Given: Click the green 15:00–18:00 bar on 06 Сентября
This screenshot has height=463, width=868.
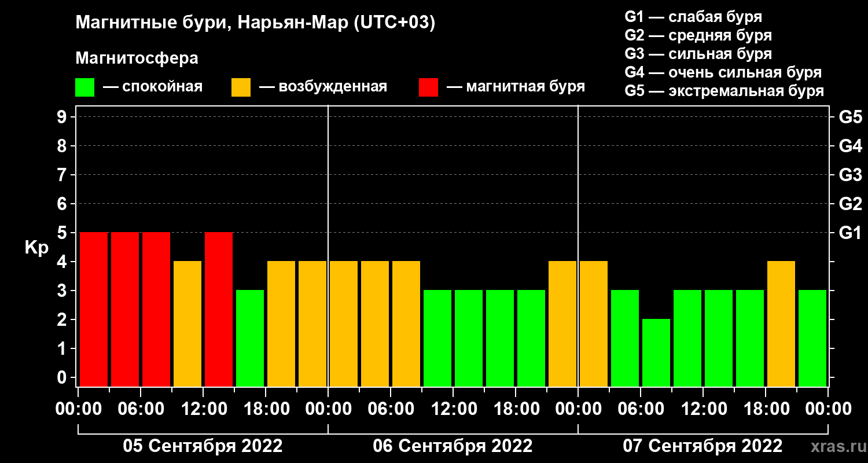Looking at the screenshot, I should click(x=500, y=338).
